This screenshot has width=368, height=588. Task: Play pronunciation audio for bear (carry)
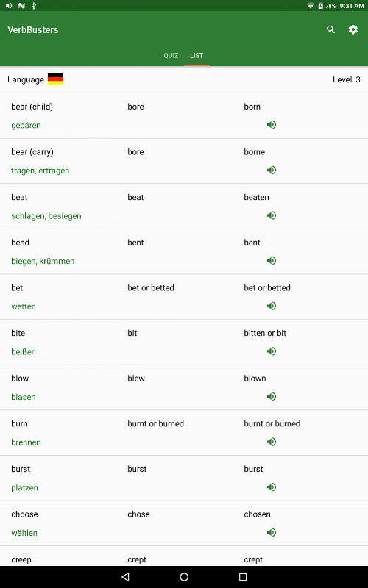[x=272, y=171]
